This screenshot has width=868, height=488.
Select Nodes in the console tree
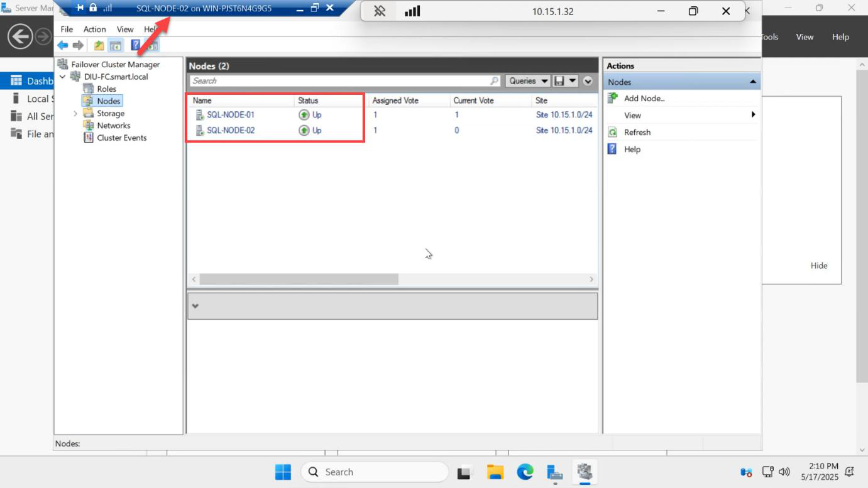108,101
